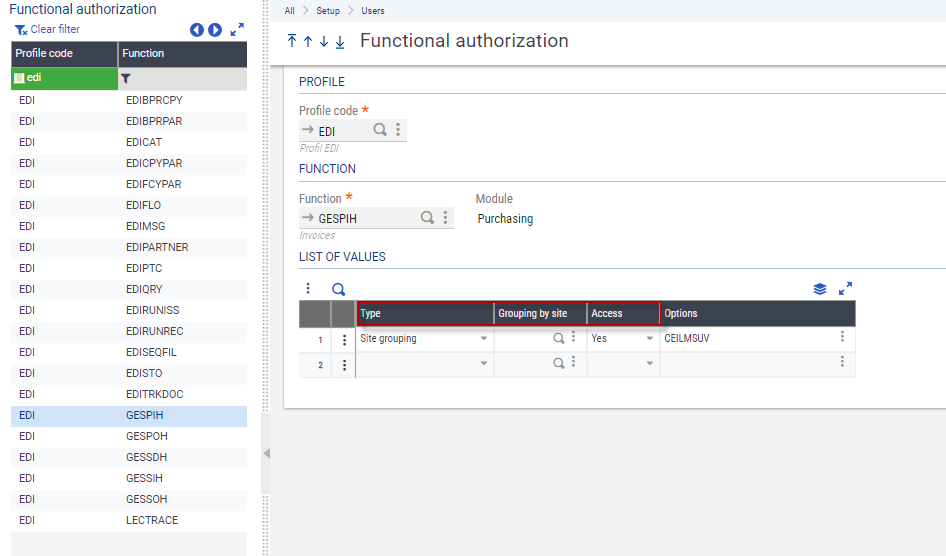Jump to last record arrow icon
The image size is (946, 556).
click(x=340, y=41)
